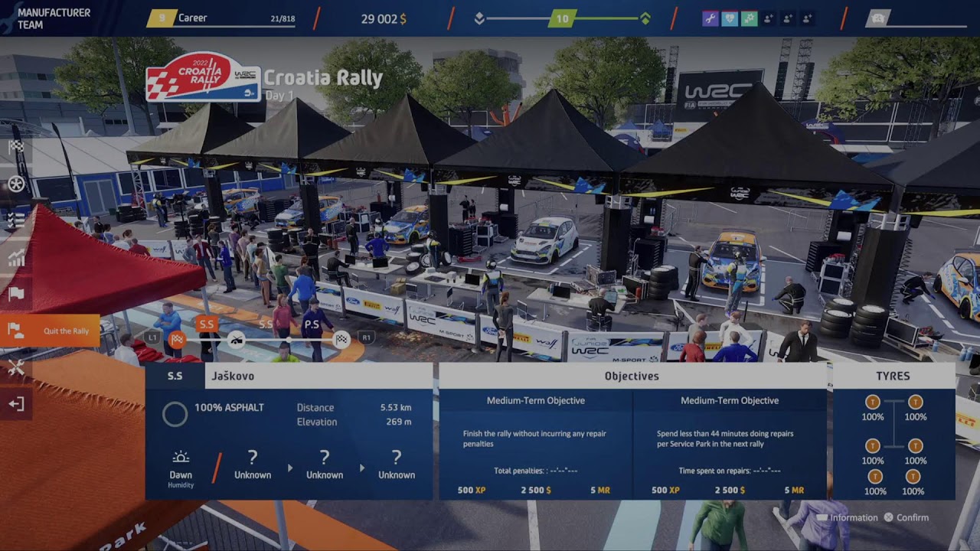Image resolution: width=980 pixels, height=551 pixels.
Task: Click the Distance 5.53 km value
Action: 396,408
